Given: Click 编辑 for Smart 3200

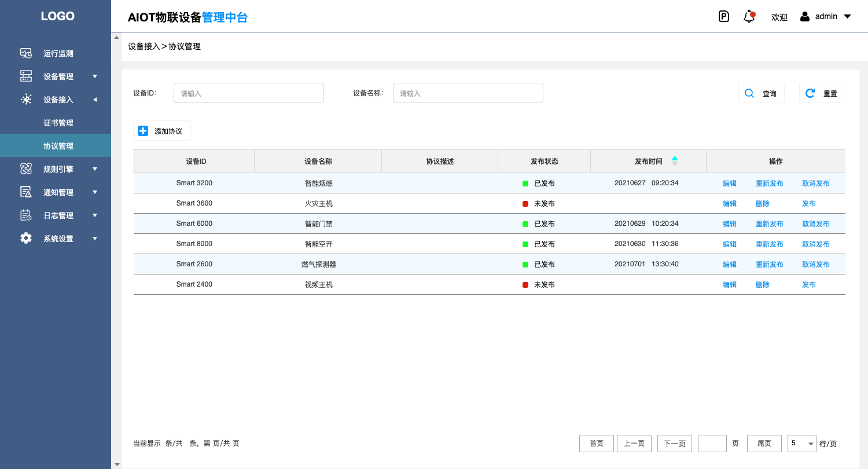Looking at the screenshot, I should click(730, 183).
